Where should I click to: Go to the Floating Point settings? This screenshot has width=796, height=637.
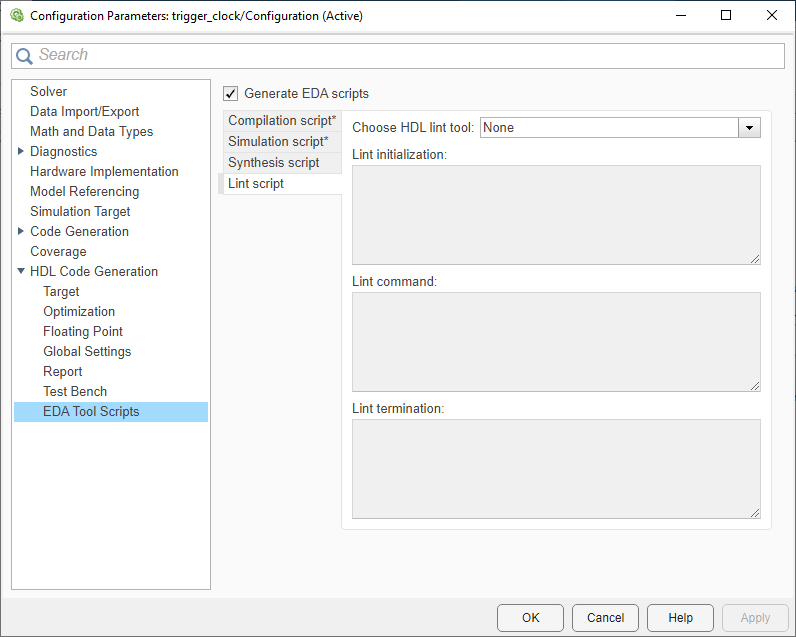(x=83, y=332)
